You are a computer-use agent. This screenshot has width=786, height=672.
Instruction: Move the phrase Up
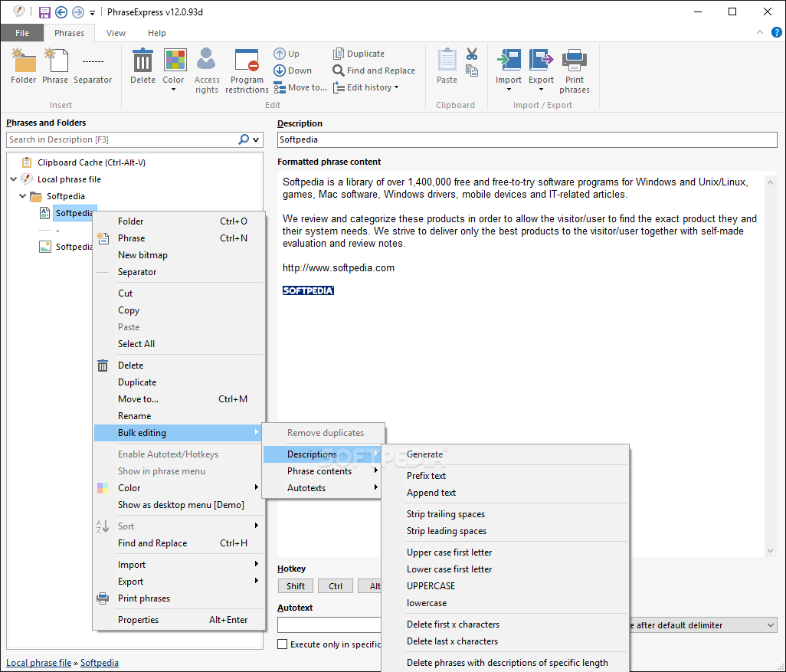[x=287, y=54]
